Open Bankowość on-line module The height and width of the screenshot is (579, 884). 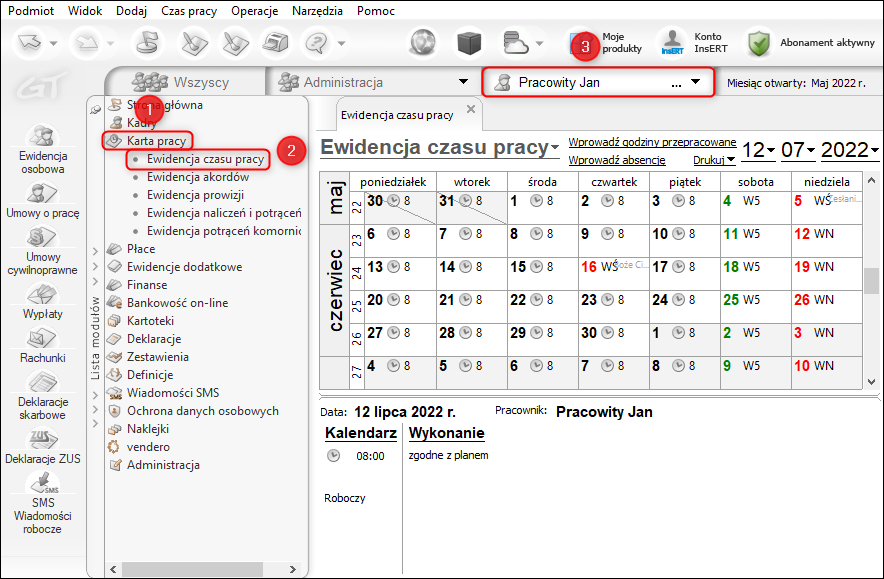(x=178, y=303)
